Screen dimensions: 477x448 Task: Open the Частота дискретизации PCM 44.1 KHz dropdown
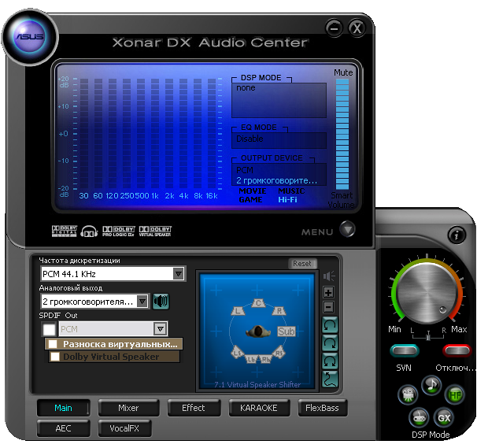click(113, 274)
